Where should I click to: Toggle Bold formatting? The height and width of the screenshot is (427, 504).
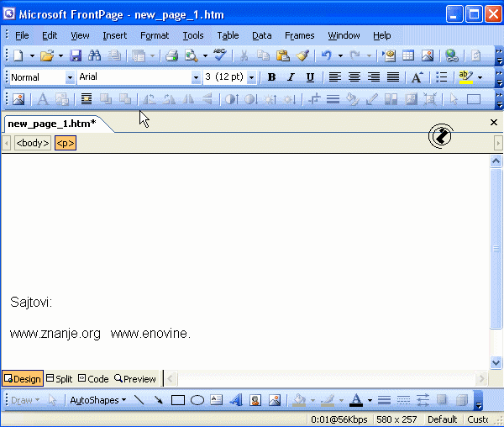(x=271, y=77)
